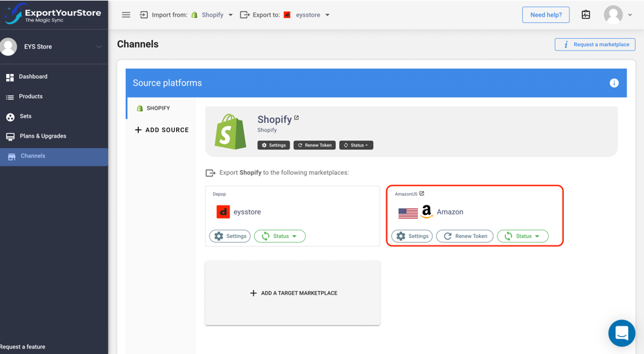644x354 pixels.
Task: Click Need help? button
Action: (546, 15)
